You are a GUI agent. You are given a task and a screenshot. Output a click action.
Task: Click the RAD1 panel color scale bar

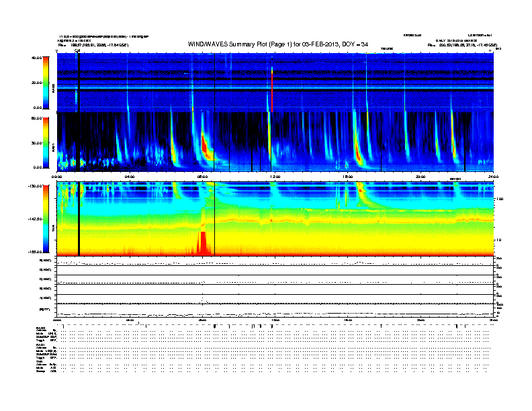pyautogui.click(x=46, y=142)
